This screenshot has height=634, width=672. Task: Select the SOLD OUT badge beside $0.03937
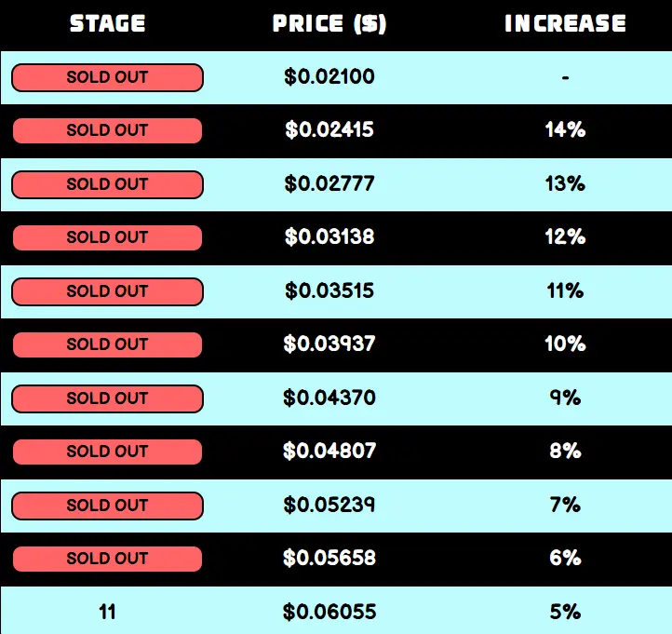point(107,344)
